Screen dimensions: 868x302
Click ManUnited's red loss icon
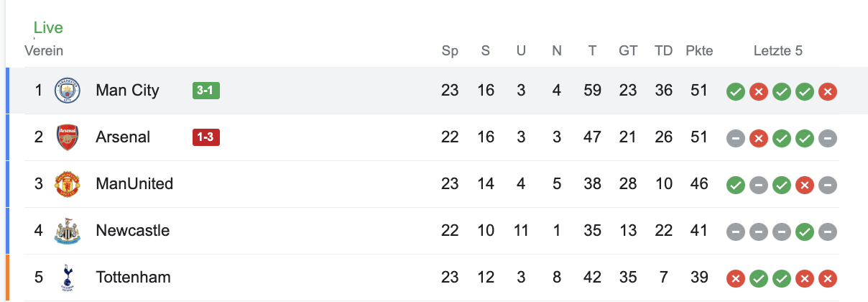click(x=805, y=185)
